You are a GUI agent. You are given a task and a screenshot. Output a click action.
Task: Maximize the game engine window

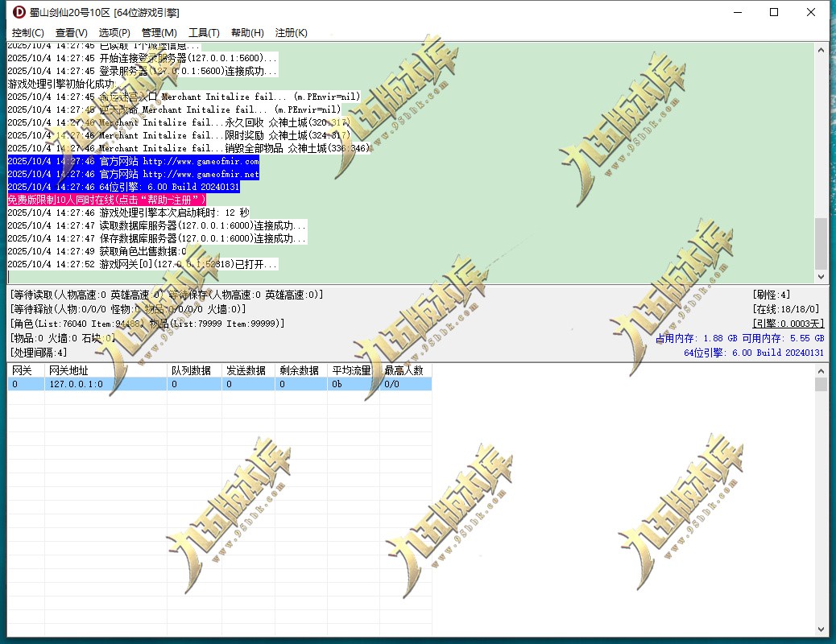(x=774, y=12)
